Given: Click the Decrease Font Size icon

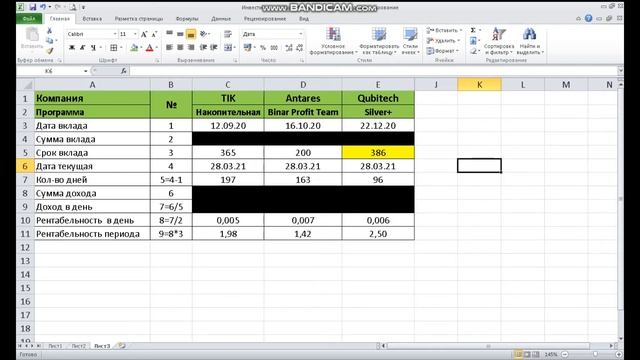Looking at the screenshot, I should [154, 34].
